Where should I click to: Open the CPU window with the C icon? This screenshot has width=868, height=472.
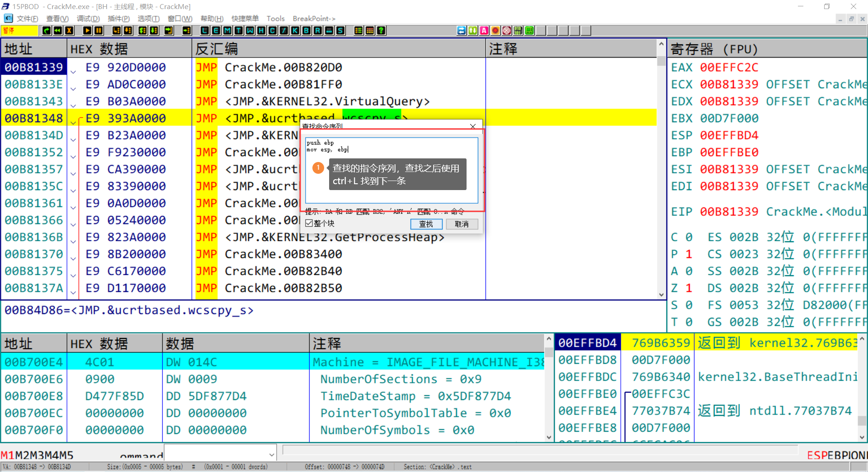[273, 30]
